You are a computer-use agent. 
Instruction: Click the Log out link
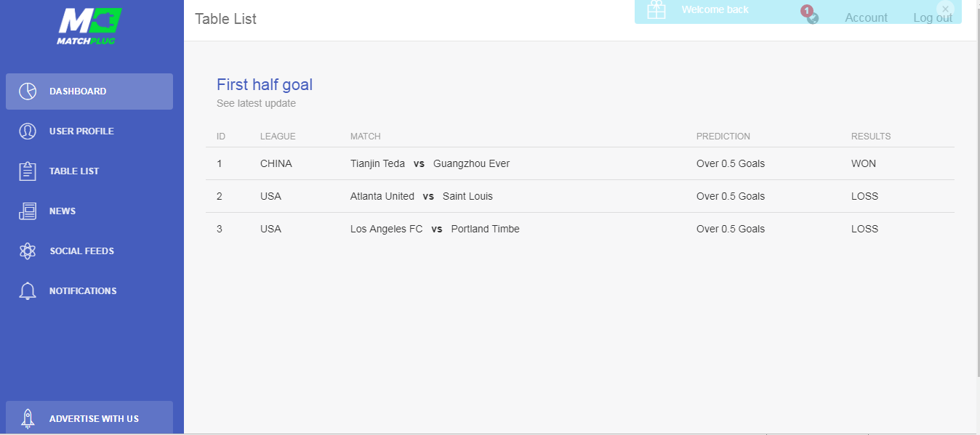(933, 17)
